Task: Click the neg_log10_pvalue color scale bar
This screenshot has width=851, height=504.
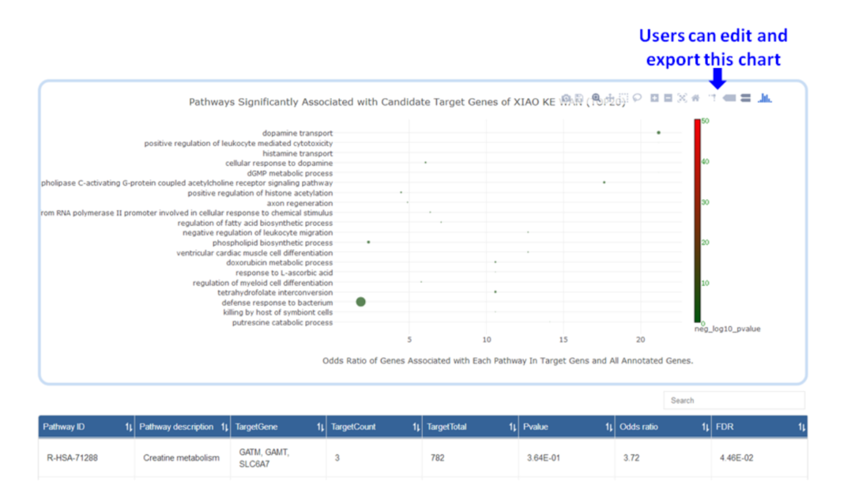Action: pyautogui.click(x=697, y=220)
